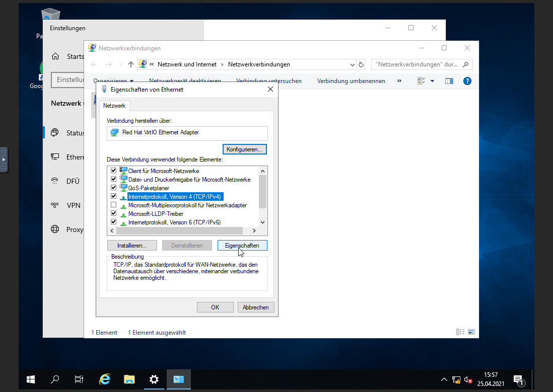Uncheck the QoS-Paketplaner checkbox

click(113, 188)
